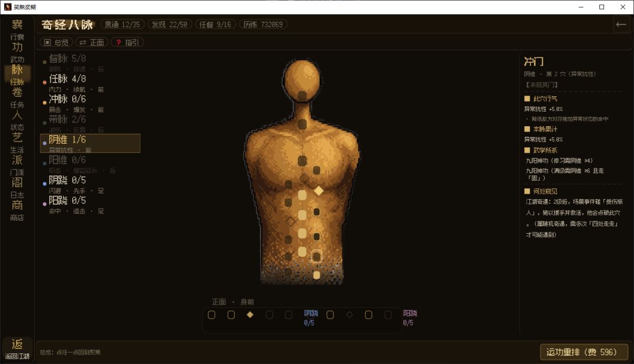
Task: Select the highlighted 阴维 1/6 row
Action: (x=90, y=143)
